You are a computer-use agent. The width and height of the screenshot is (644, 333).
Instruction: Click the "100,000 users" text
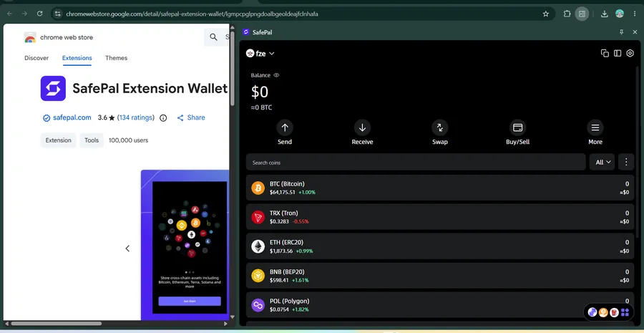tap(129, 140)
